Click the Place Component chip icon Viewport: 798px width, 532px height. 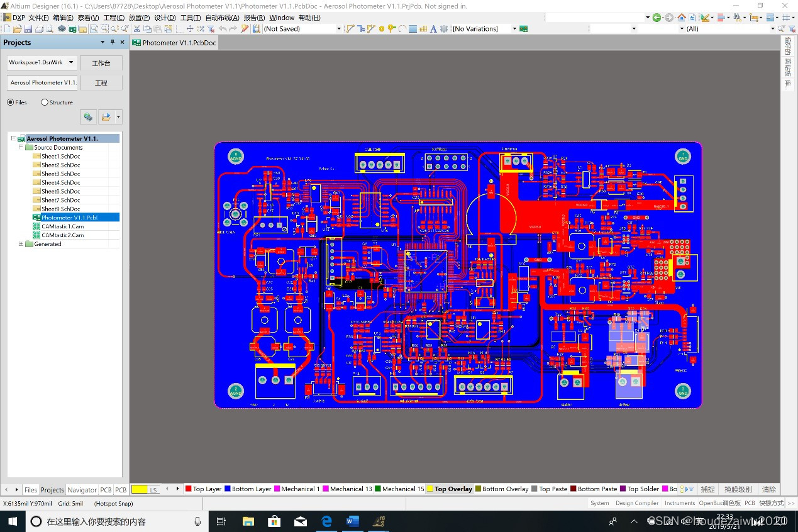pyautogui.click(x=444, y=29)
